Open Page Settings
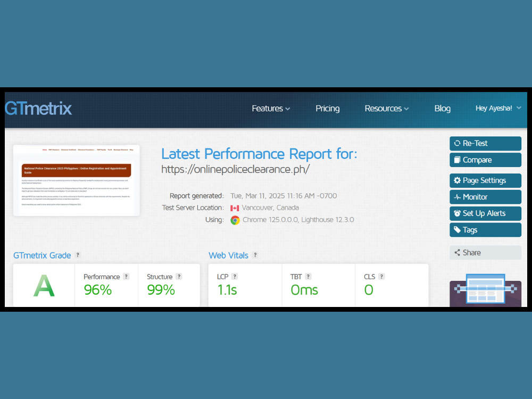 pos(485,180)
